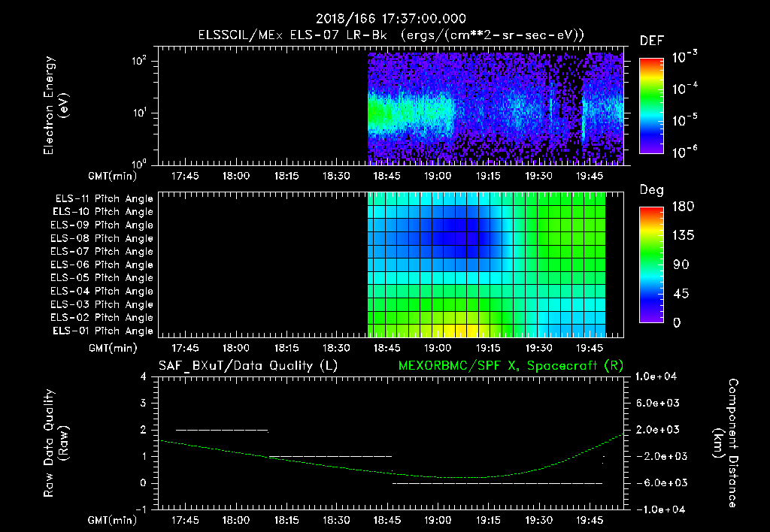Click the 10^-3 value on DEF scale
770x532 pixels.
tap(684, 56)
